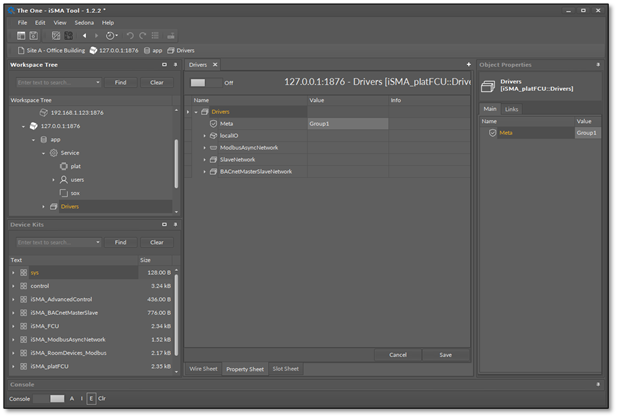Click Find in Device Kits panel

[120, 242]
